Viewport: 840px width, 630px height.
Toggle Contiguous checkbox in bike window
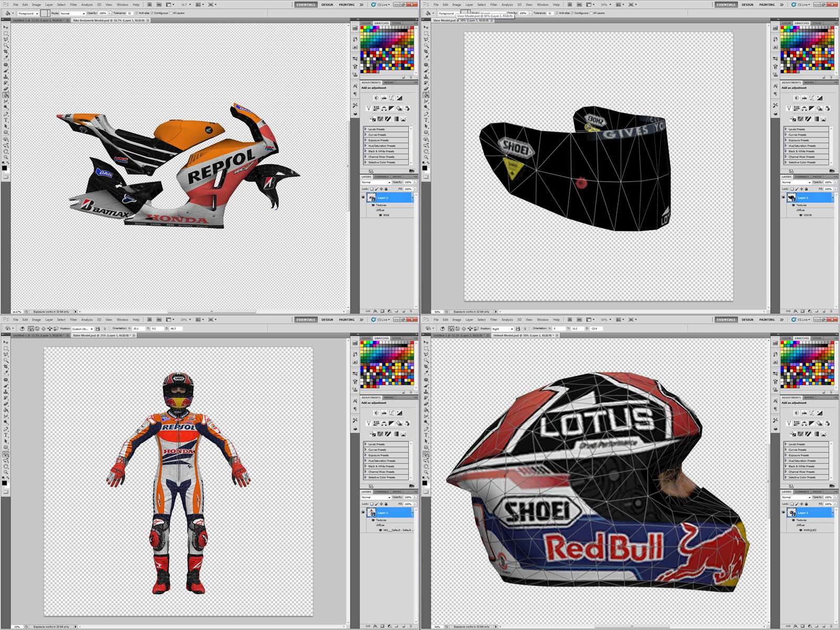[152, 13]
